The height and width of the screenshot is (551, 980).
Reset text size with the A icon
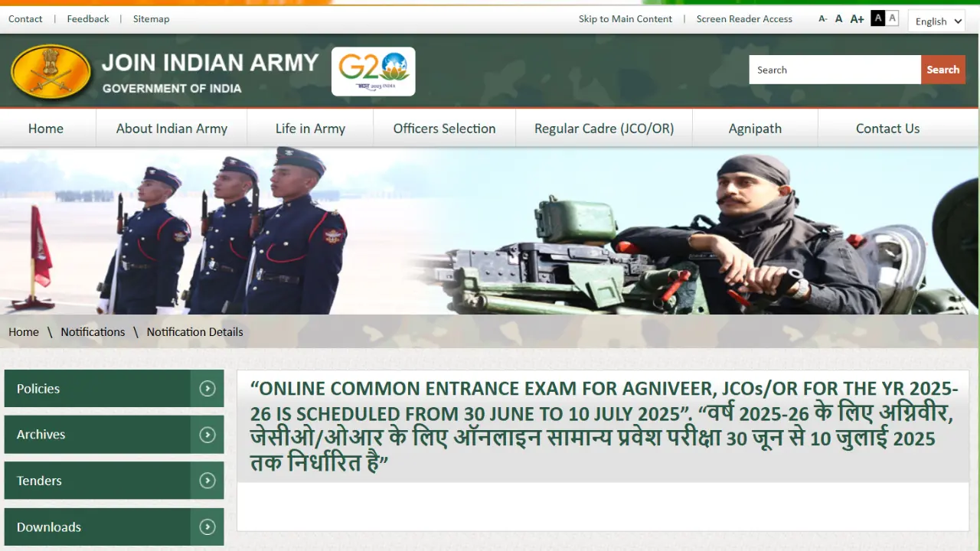[x=838, y=18]
